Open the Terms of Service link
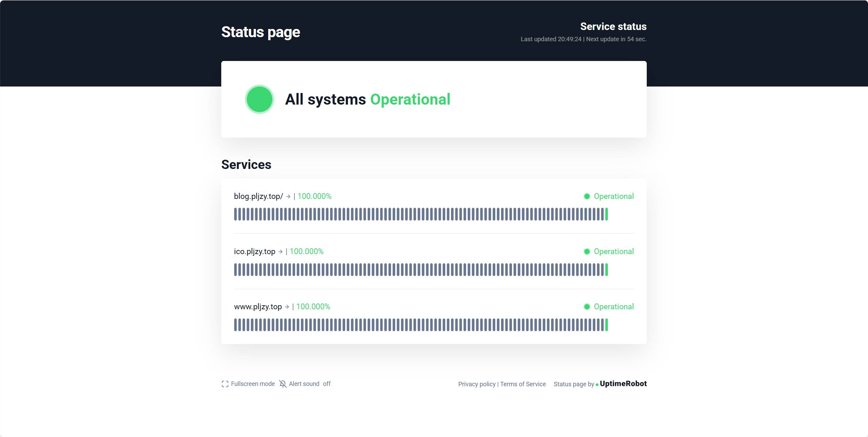The width and height of the screenshot is (868, 437). point(523,384)
